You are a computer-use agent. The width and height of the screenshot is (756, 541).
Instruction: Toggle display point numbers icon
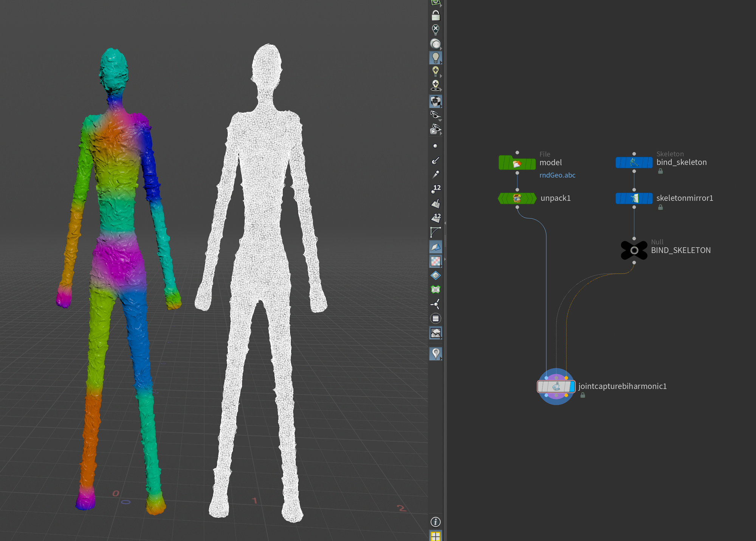(x=436, y=189)
